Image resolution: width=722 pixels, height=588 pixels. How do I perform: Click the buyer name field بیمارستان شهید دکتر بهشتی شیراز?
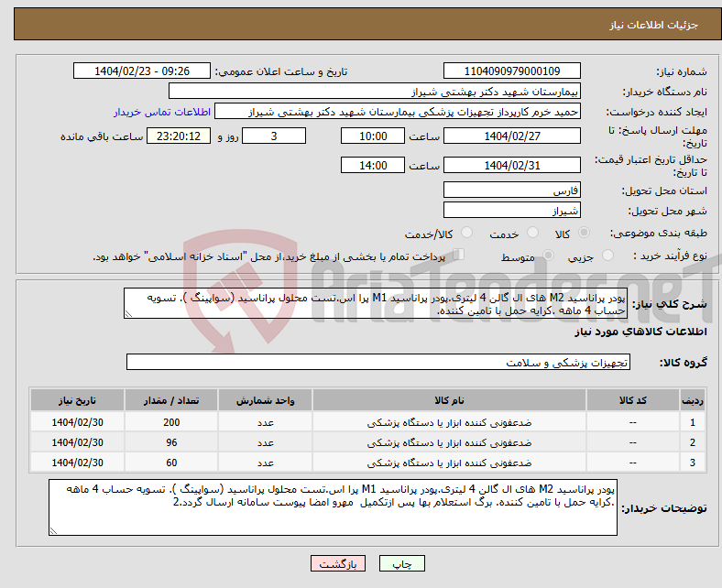coord(375,92)
